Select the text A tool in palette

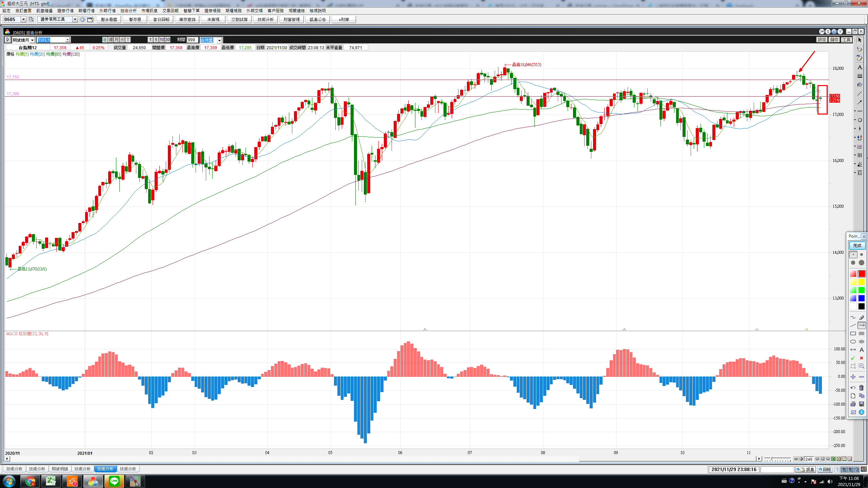click(862, 350)
